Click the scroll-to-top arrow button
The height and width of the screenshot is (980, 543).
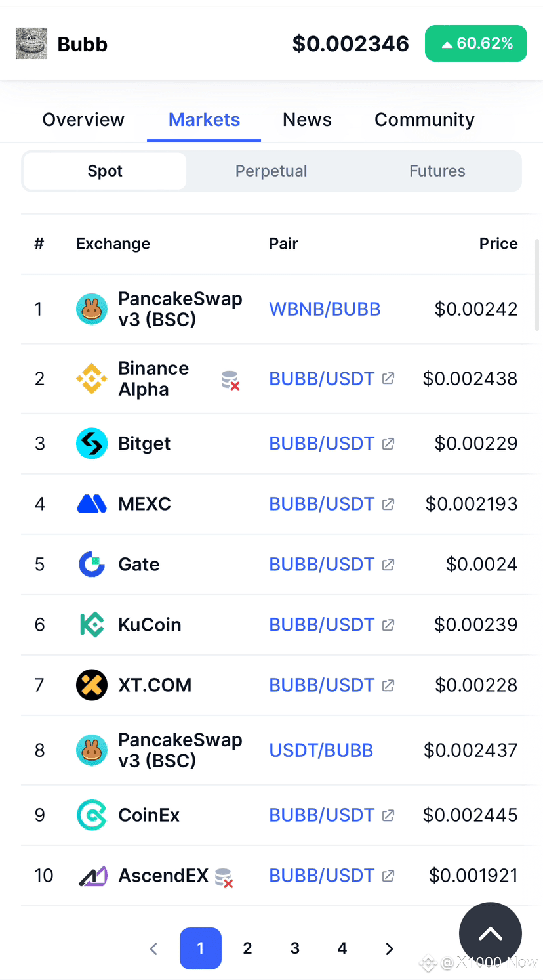tap(491, 933)
